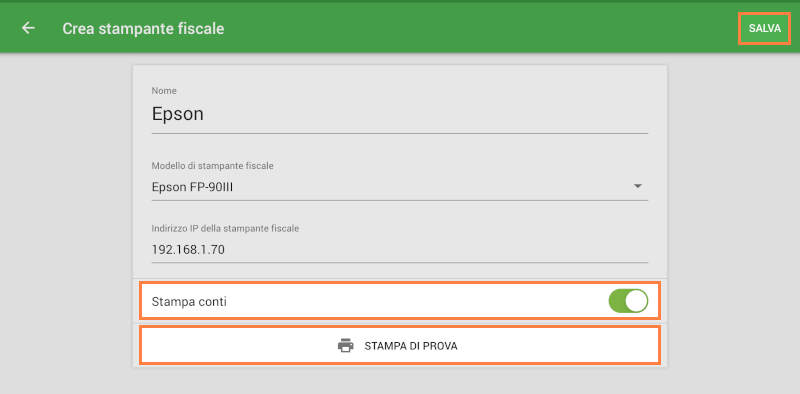Click the Crea stampante fiscale header title
800x394 pixels.
[143, 29]
